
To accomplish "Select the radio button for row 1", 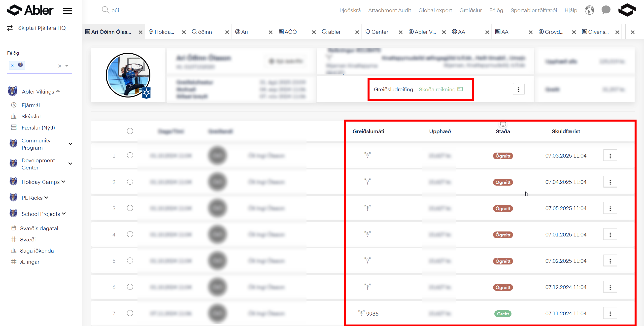I will [130, 156].
